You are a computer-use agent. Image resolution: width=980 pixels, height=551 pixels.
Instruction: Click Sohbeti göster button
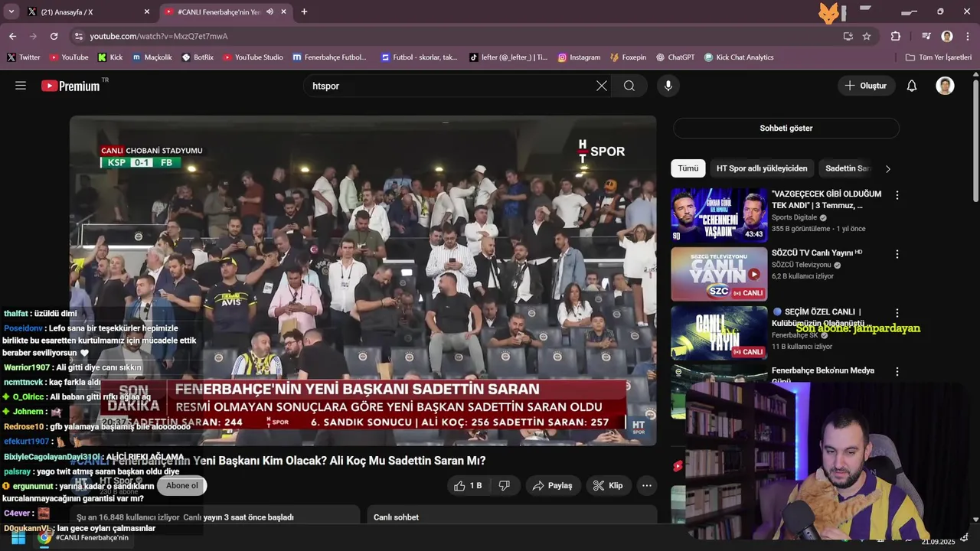(786, 128)
